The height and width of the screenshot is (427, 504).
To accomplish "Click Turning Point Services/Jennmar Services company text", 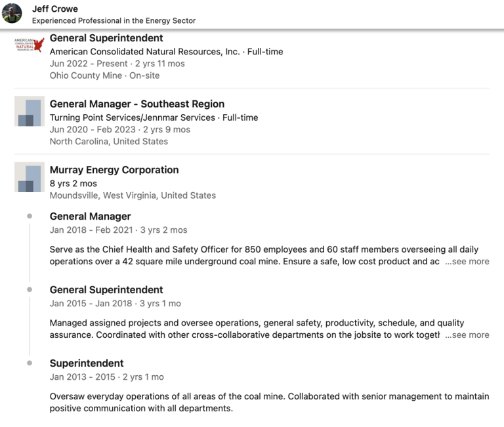I will coord(133,117).
